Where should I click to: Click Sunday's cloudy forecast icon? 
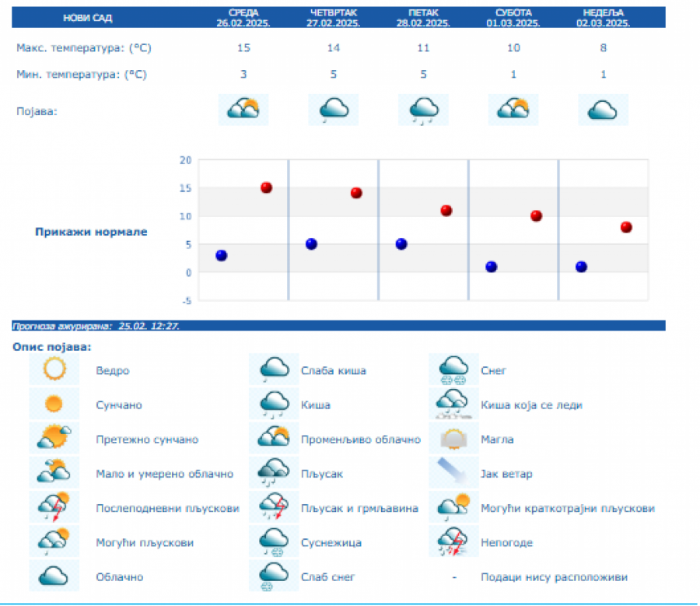(x=603, y=110)
